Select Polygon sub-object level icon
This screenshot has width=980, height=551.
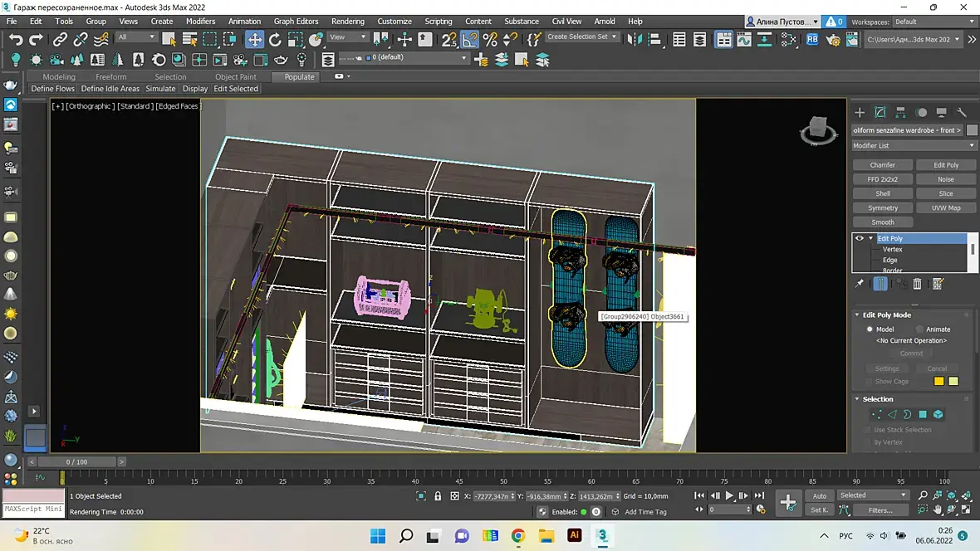[x=922, y=414]
